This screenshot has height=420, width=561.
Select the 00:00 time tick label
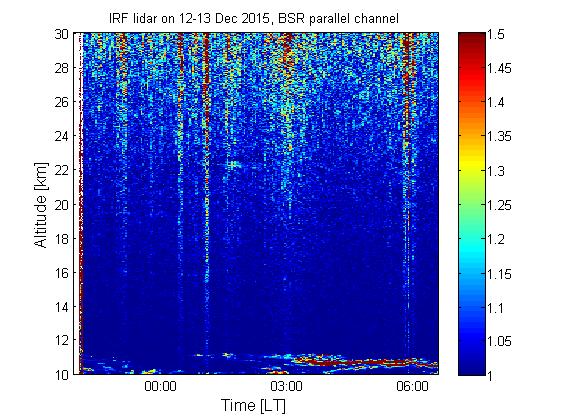(160, 386)
